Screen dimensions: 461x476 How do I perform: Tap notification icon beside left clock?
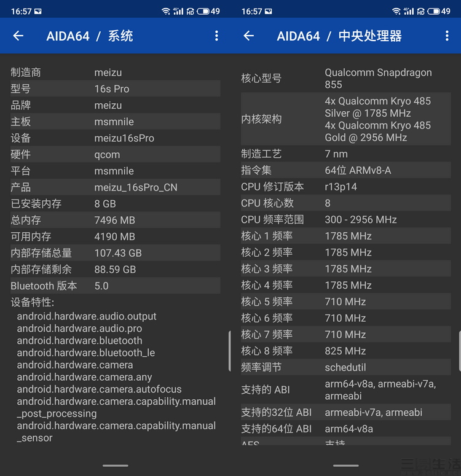[38, 12]
